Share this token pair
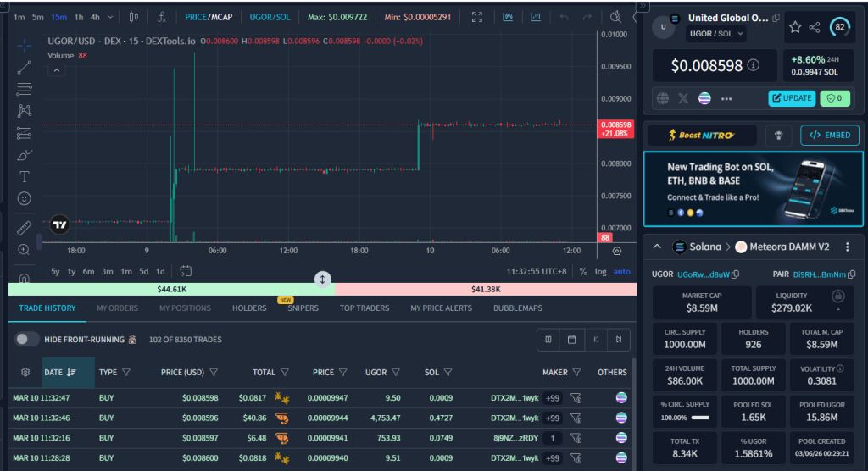The width and height of the screenshot is (868, 471). 815,27
